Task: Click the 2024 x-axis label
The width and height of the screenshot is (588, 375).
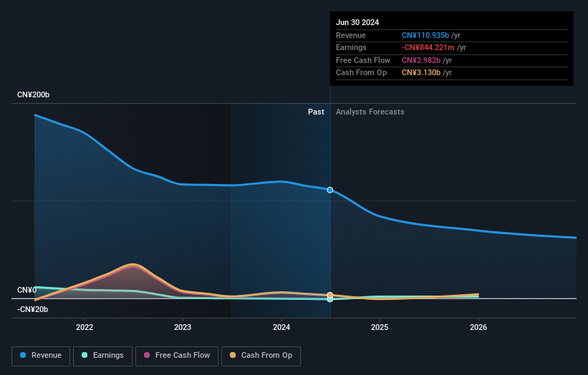Action: point(281,327)
